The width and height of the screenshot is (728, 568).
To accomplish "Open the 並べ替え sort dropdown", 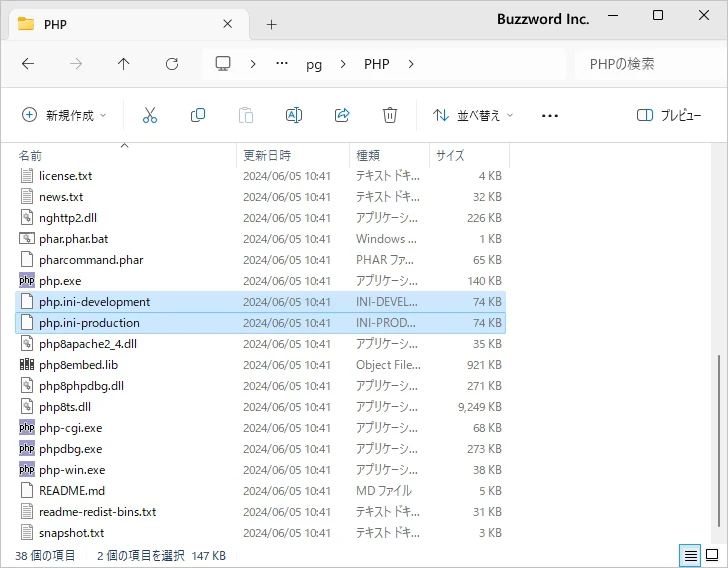I will [473, 115].
